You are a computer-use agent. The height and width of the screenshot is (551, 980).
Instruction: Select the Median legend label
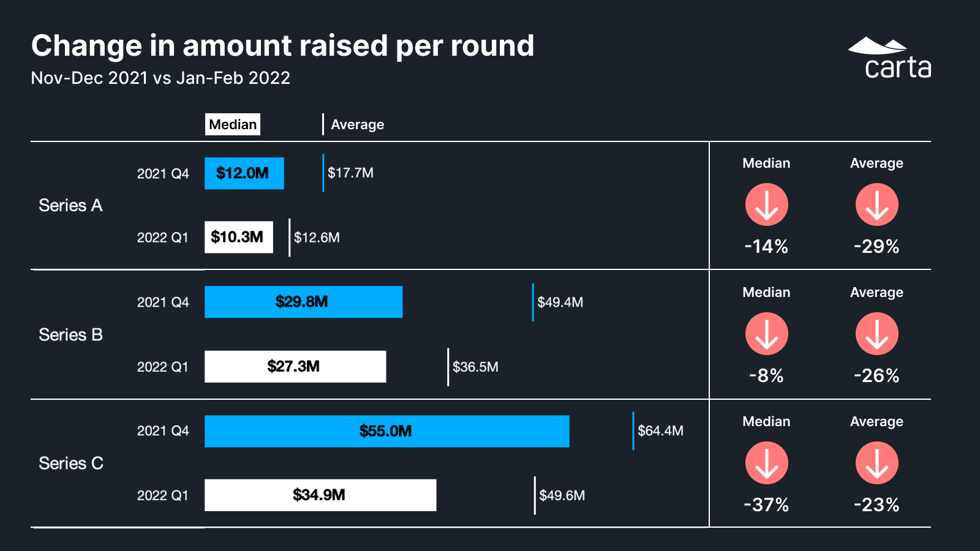click(x=233, y=124)
